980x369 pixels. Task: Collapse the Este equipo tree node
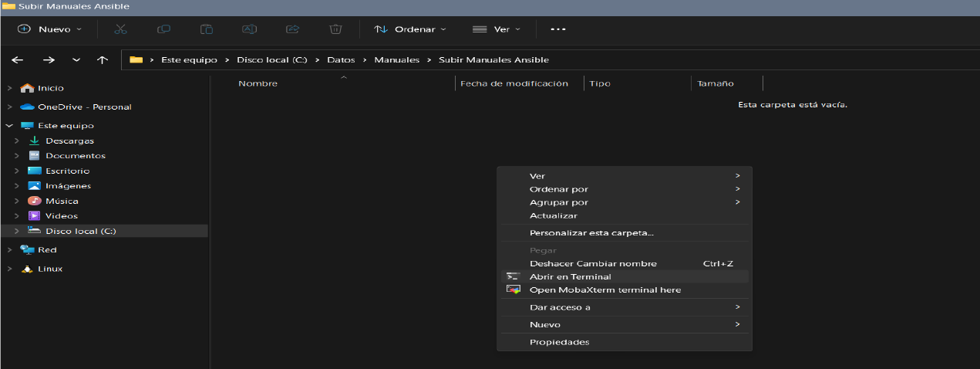(9, 125)
